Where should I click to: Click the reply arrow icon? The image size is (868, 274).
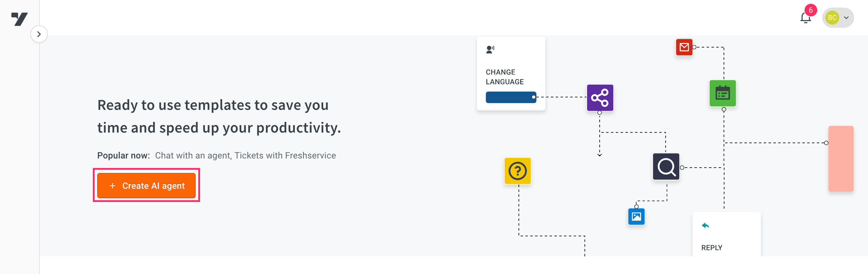pyautogui.click(x=705, y=225)
